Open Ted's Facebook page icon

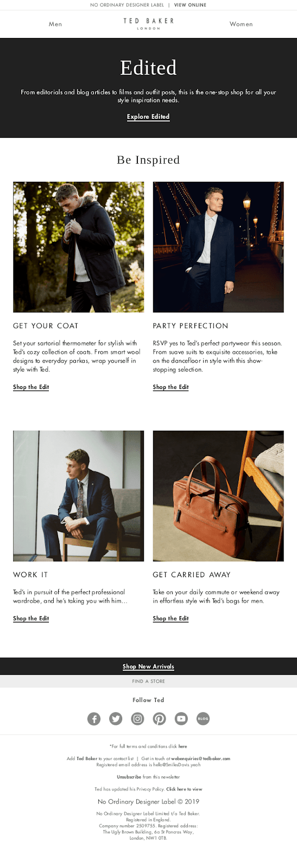point(94,719)
